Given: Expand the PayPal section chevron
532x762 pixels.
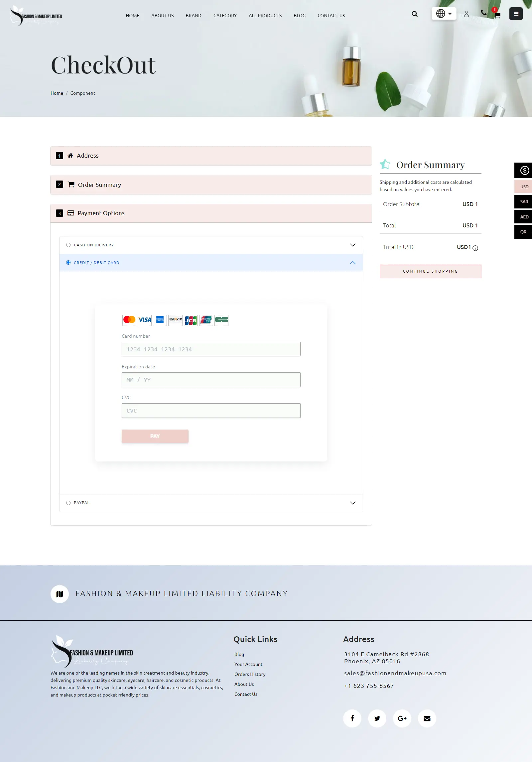Looking at the screenshot, I should pos(352,503).
